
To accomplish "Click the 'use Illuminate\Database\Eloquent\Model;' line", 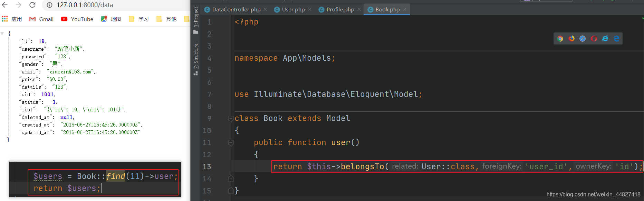I will 328,94.
